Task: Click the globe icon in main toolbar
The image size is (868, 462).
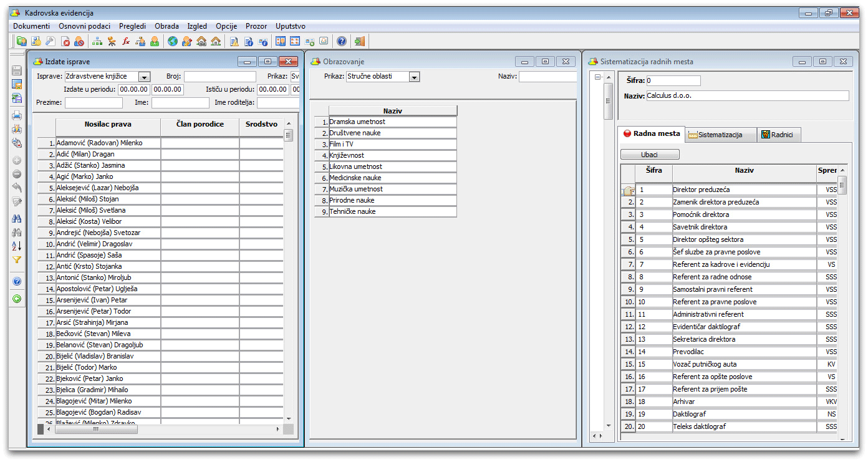Action: pos(172,42)
